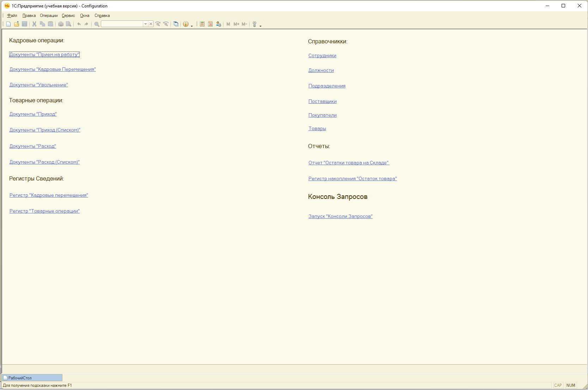Click the Help info icon
This screenshot has height=390, width=588.
[186, 24]
